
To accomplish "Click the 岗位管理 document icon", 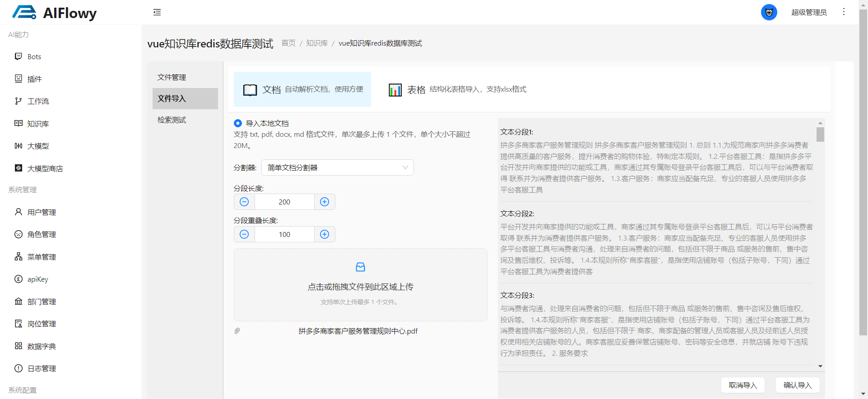I will pyautogui.click(x=19, y=324).
